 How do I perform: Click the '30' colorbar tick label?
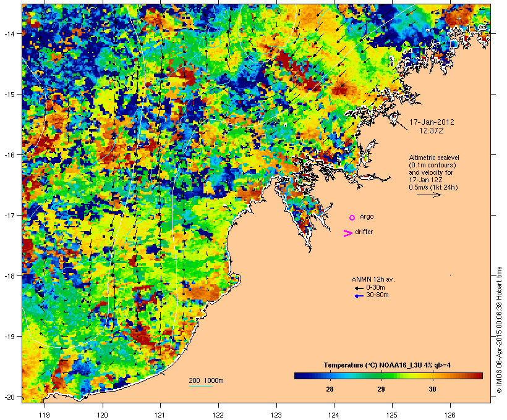click(x=432, y=389)
